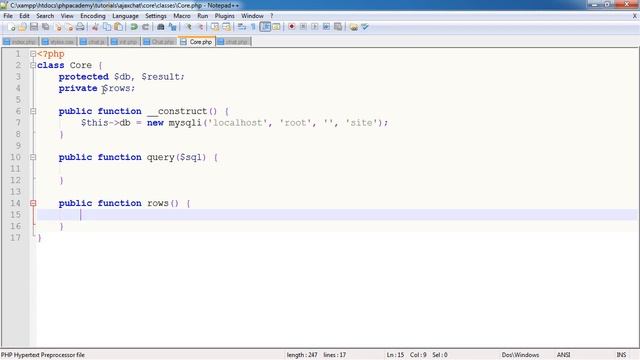Click the last plugin icon with checkmark

(x=365, y=27)
